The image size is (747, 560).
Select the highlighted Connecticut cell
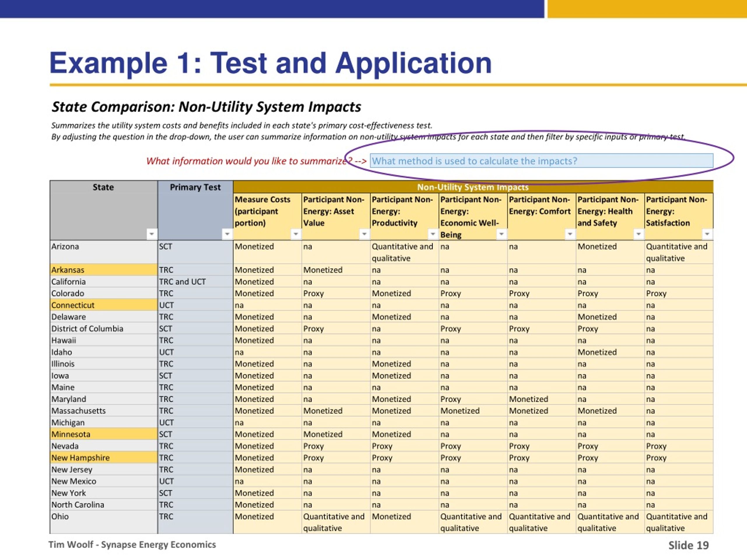coord(104,305)
